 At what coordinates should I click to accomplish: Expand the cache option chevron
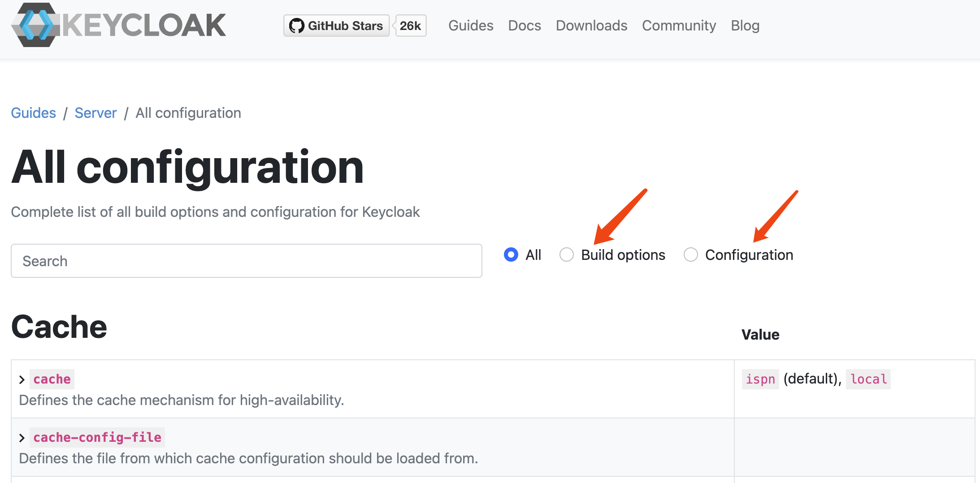[x=22, y=379]
